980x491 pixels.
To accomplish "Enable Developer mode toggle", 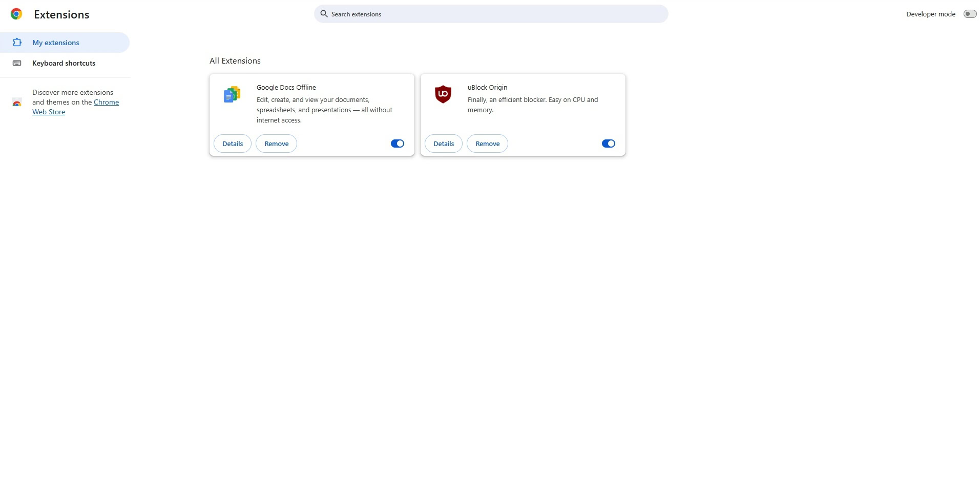I will [970, 14].
